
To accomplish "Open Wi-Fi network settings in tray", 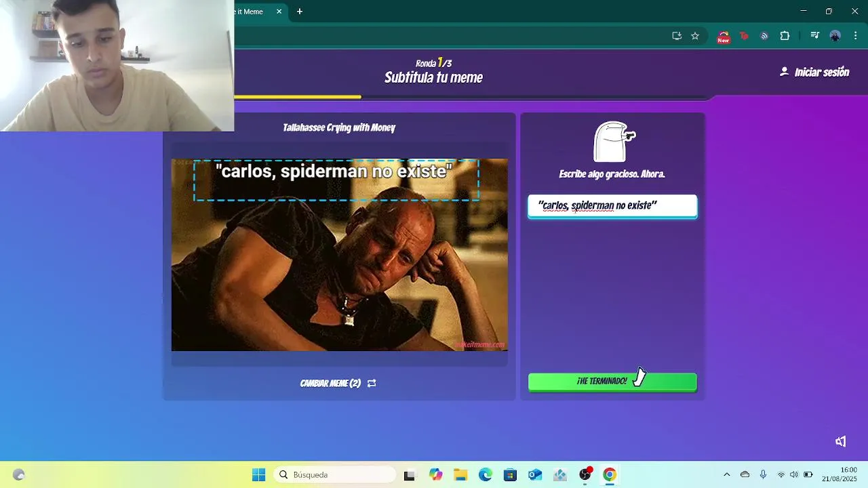I will tap(781, 475).
